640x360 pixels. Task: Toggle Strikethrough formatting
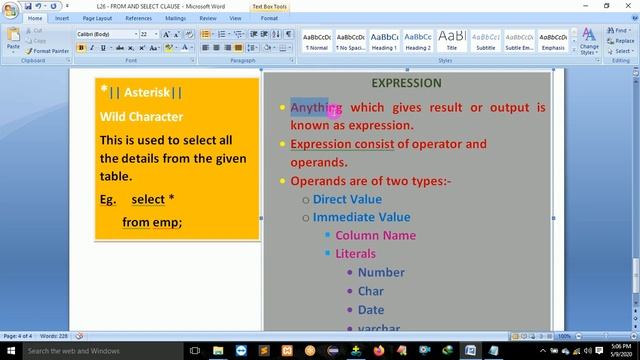pos(120,48)
